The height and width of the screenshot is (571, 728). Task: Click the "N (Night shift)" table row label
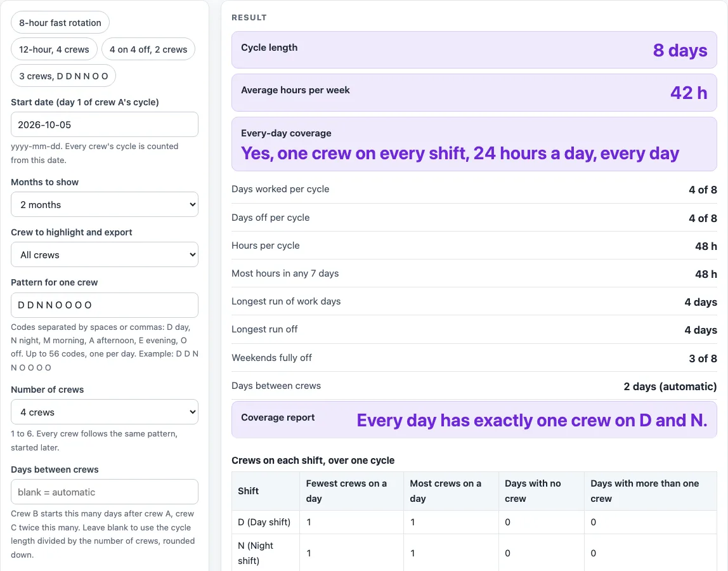[256, 553]
